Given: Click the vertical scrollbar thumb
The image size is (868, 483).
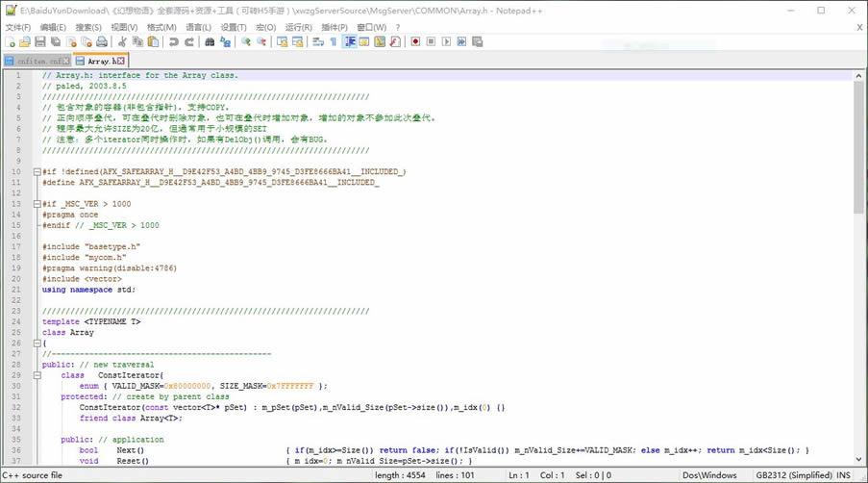Looking at the screenshot, I should click(858, 147).
